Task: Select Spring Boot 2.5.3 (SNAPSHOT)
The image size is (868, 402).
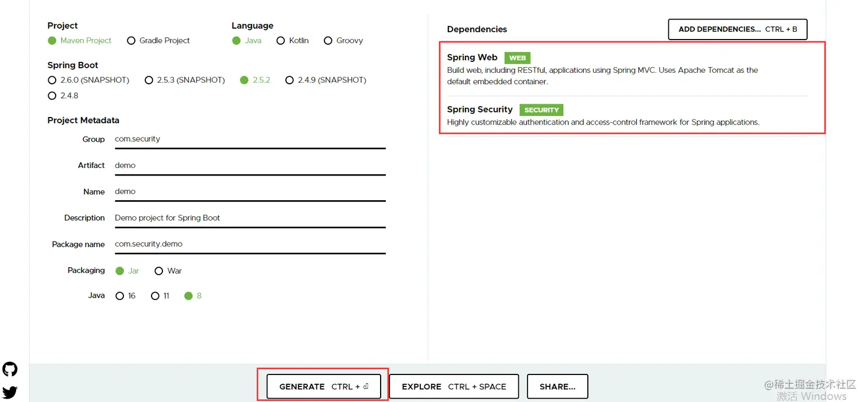Action: [x=185, y=80]
